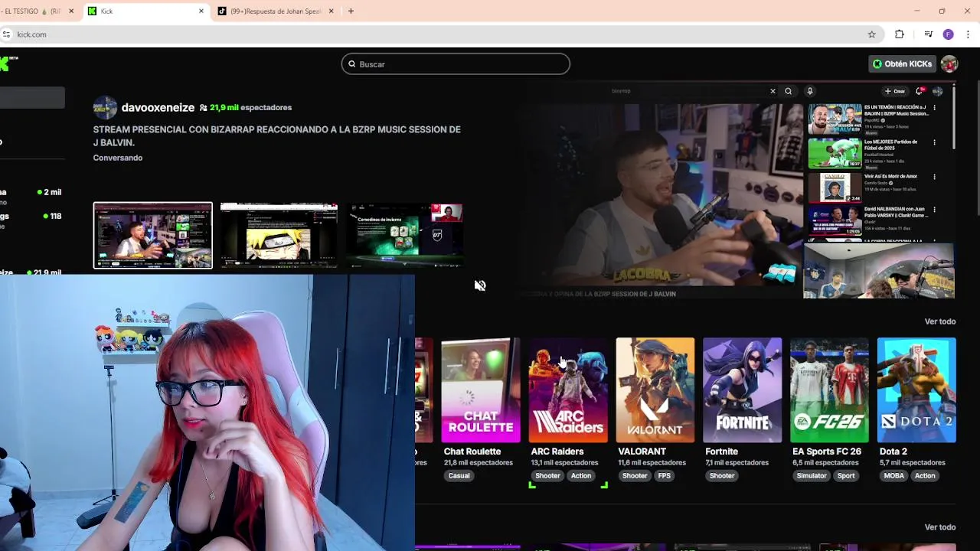Select the Simulator tag under EA Sports FC 26

(812, 476)
